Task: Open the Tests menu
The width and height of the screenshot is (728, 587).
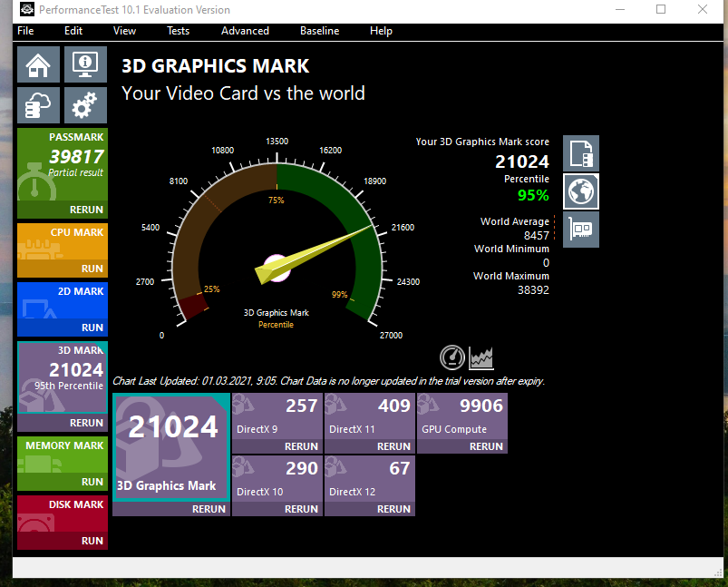Action: [178, 31]
